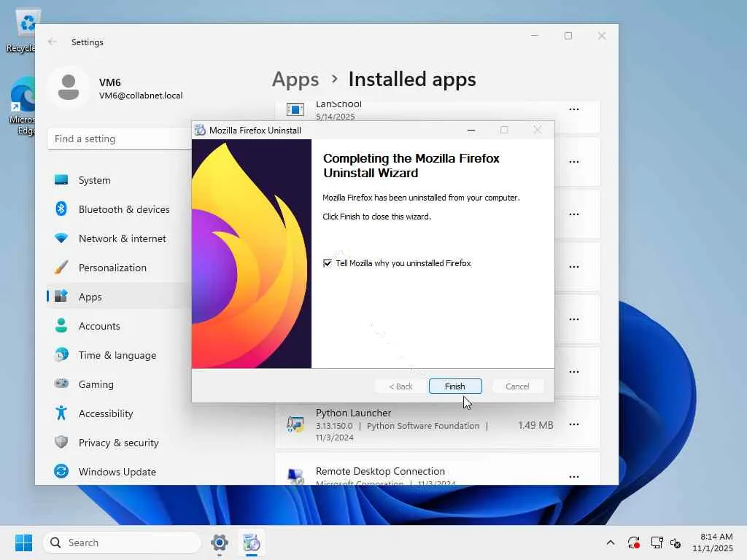
Task: Click the Settings back arrow
Action: click(53, 42)
